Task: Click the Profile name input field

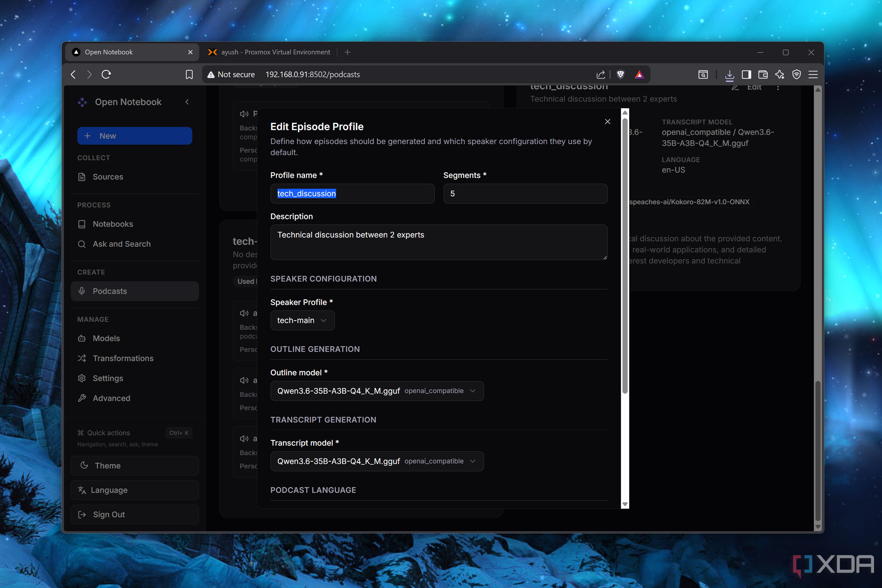Action: pos(352,194)
